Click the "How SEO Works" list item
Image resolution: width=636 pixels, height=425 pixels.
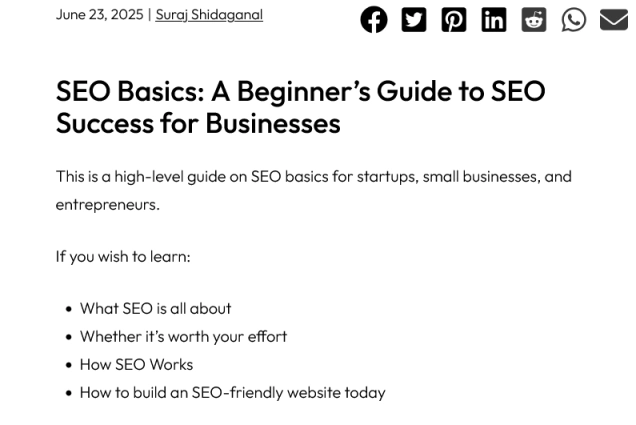pos(136,365)
